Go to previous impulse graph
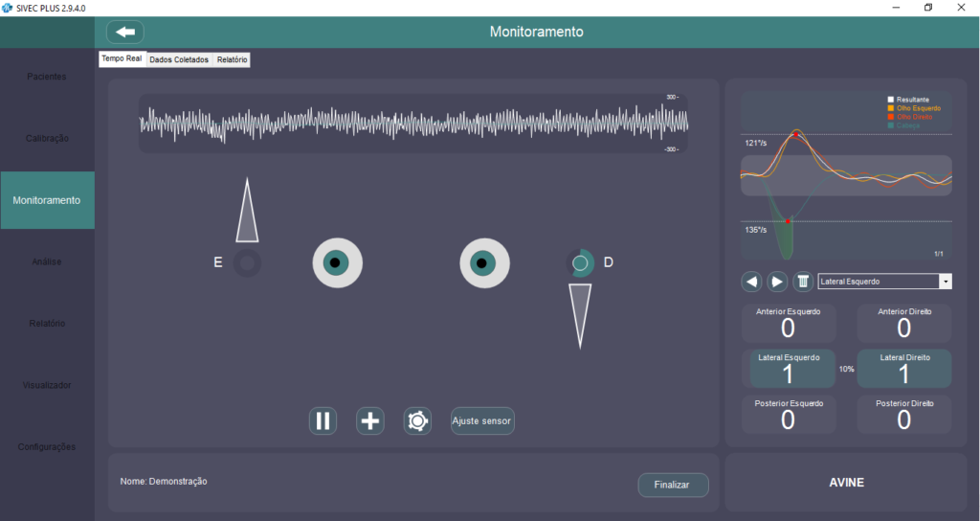This screenshot has width=980, height=521. 752,282
